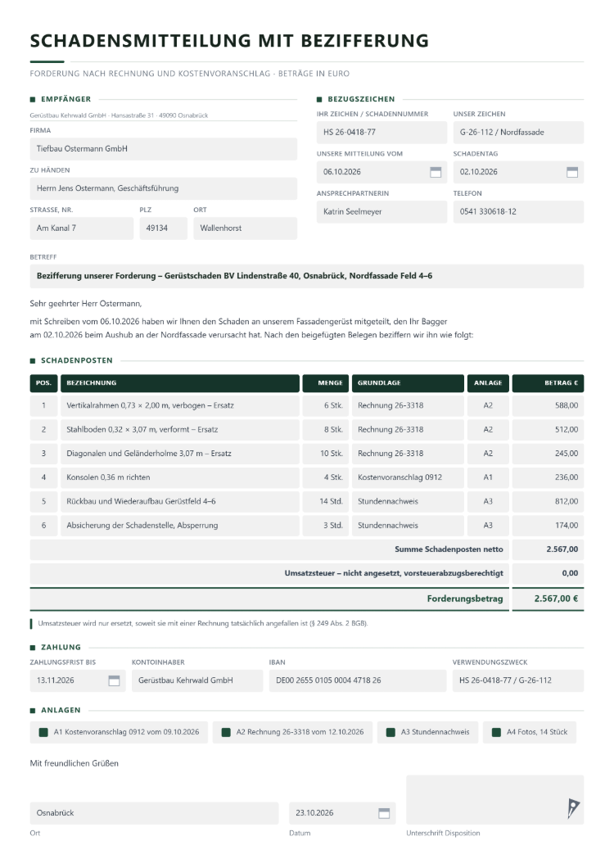The height and width of the screenshot is (868, 614).
Task: Click the Umsatzsteuer amount 0,00
Action: [548, 573]
